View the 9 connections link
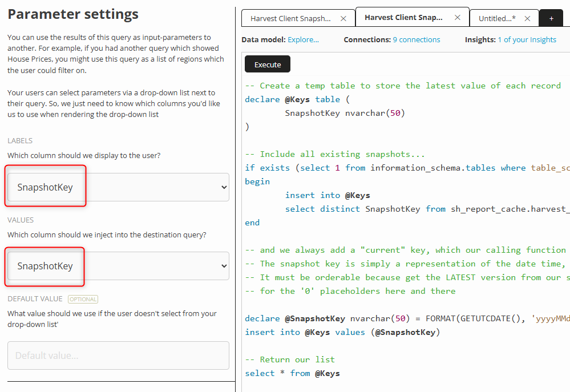Image resolution: width=570 pixels, height=392 pixels. (415, 39)
